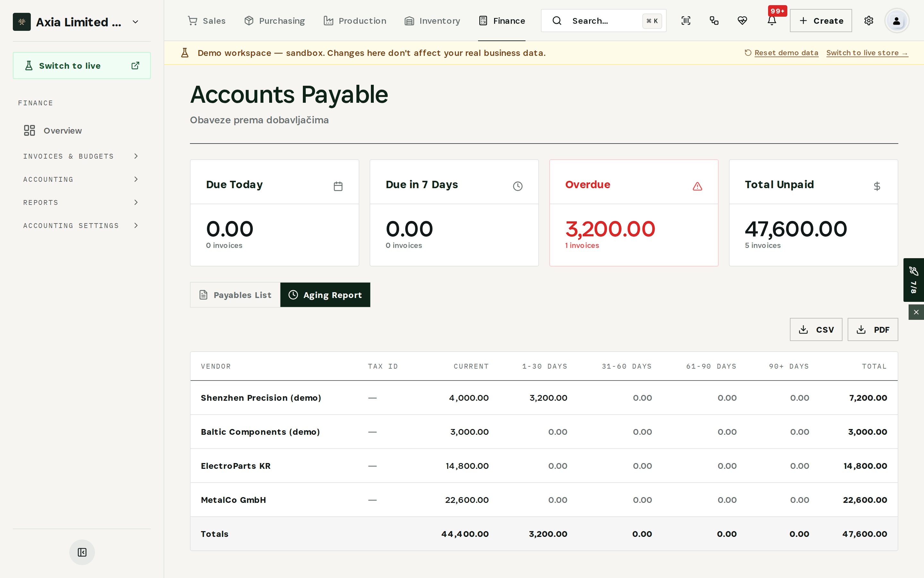Open the Production menu

click(x=355, y=21)
